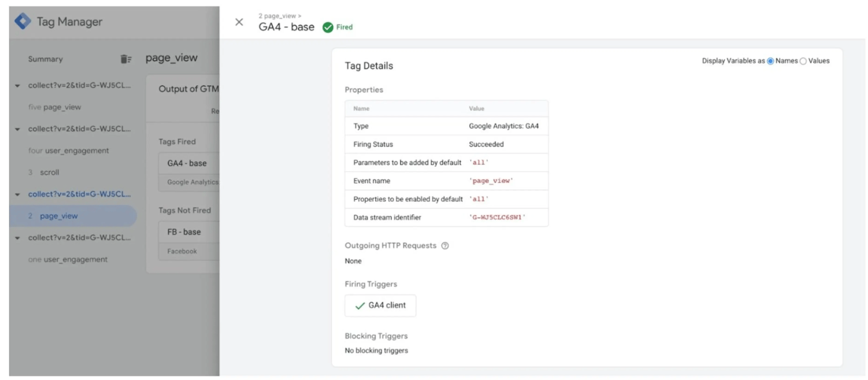
Task: Select the Names radio button
Action: 770,61
